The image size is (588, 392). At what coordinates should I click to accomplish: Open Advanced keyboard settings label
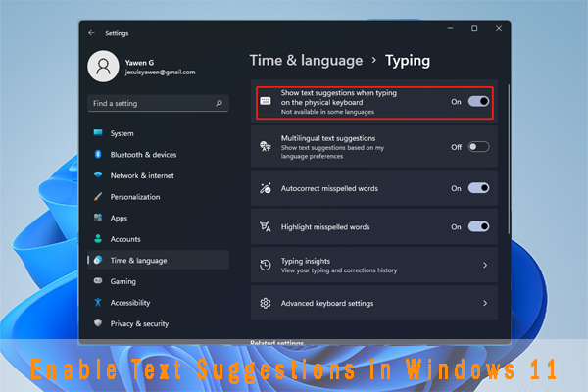coord(327,303)
